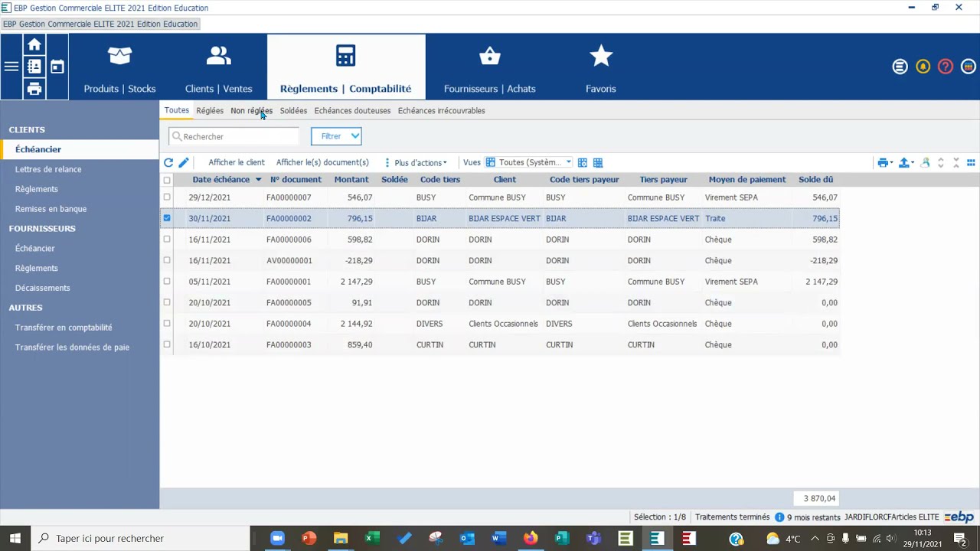
Task: Open Remises en banque in sidebar
Action: tap(51, 209)
